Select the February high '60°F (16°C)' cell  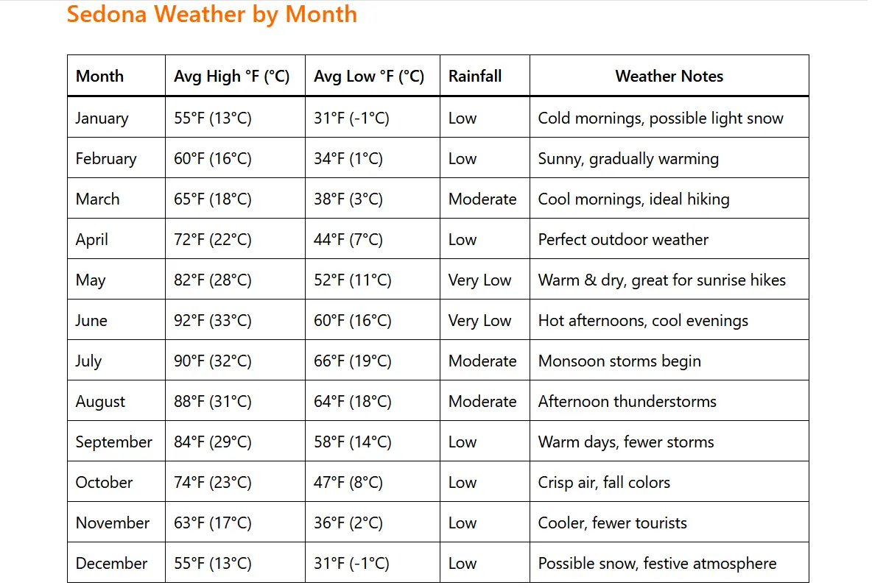[213, 158]
